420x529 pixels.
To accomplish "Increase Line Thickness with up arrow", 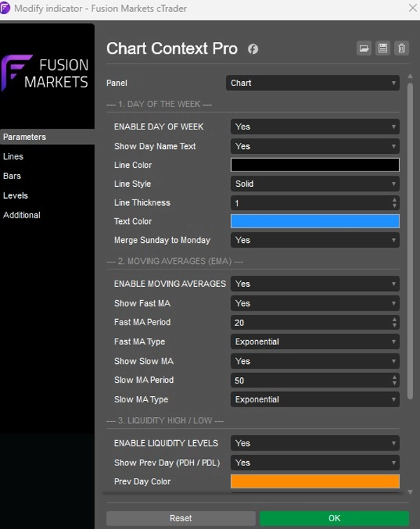I will coord(394,199).
